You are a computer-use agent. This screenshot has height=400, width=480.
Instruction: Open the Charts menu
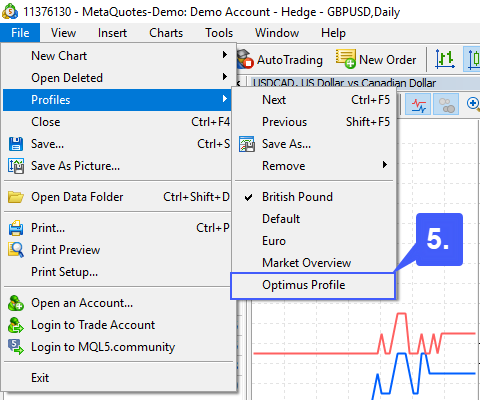pos(166,33)
